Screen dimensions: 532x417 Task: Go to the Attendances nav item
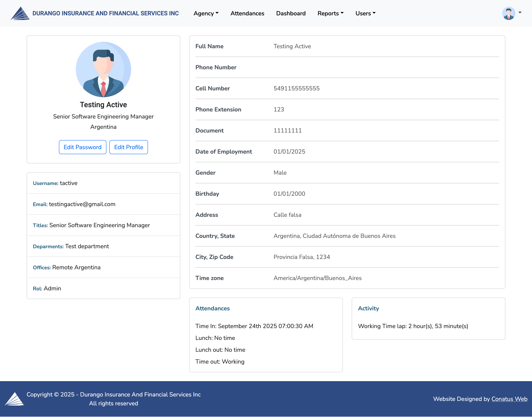pos(247,13)
